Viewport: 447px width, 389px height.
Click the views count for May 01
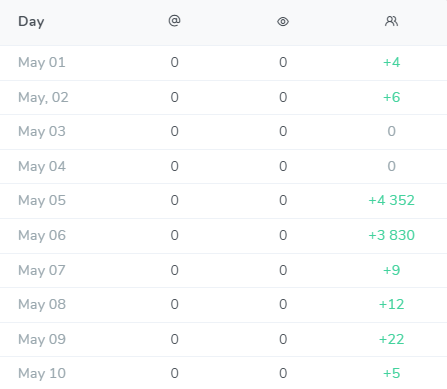283,62
